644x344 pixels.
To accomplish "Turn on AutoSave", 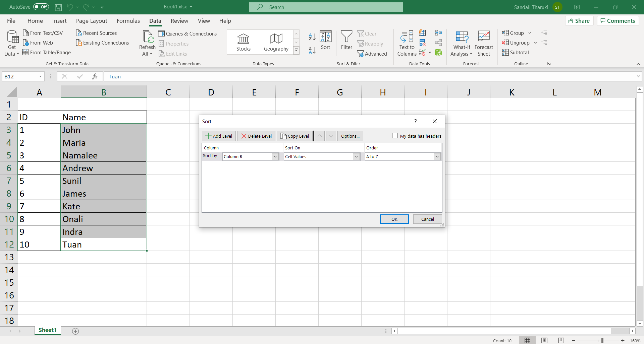I will pyautogui.click(x=40, y=7).
